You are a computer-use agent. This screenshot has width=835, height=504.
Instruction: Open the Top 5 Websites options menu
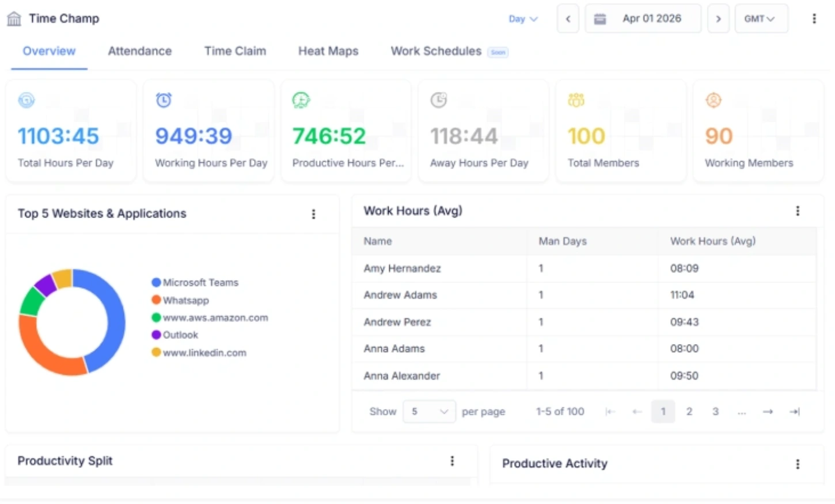pos(314,213)
